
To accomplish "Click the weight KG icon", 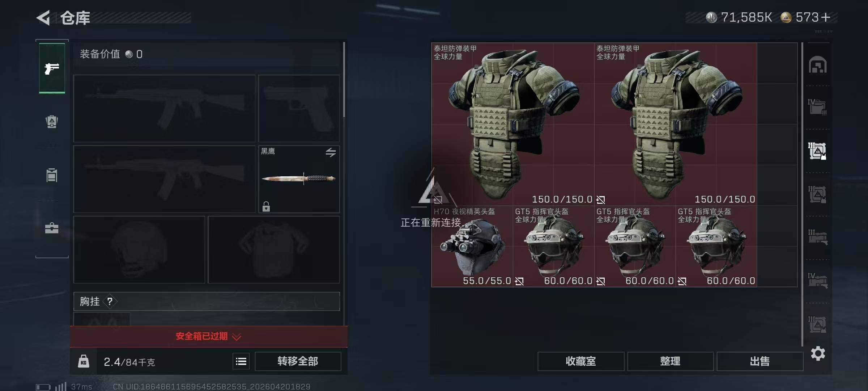I will click(x=84, y=361).
